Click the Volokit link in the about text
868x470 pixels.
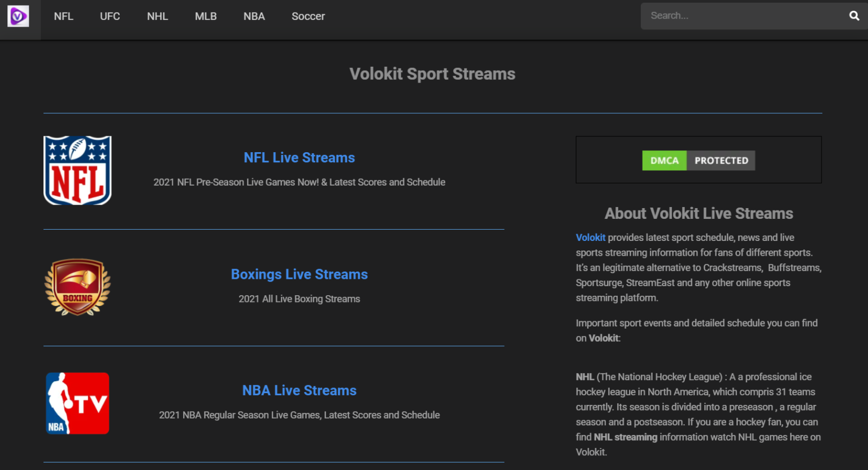point(590,237)
